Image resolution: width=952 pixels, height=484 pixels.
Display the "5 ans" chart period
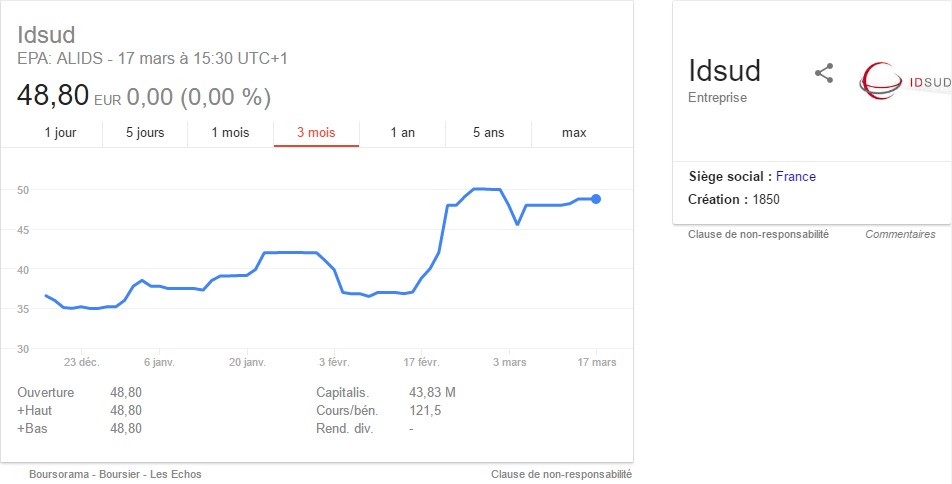pyautogui.click(x=488, y=133)
